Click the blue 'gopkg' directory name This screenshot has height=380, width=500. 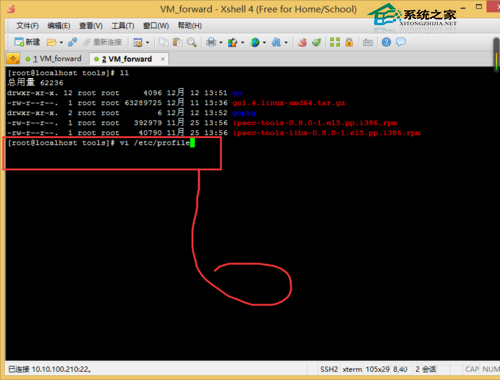(244, 113)
